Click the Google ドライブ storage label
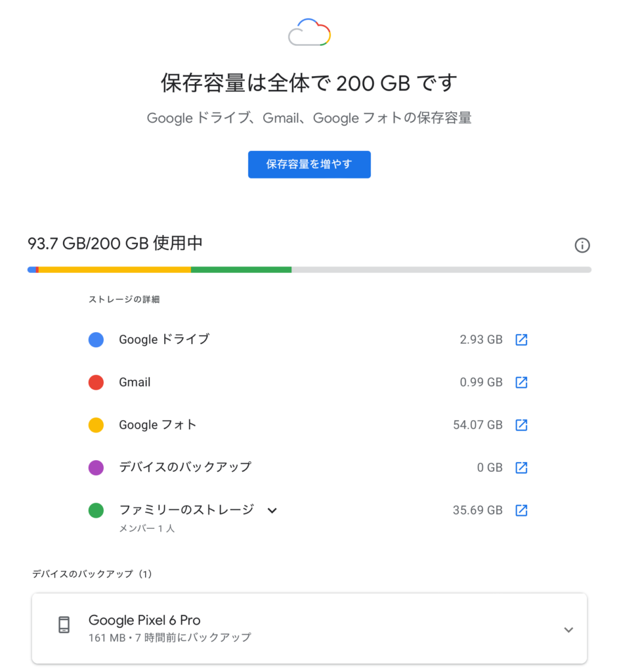This screenshot has height=672, width=619. coord(163,340)
